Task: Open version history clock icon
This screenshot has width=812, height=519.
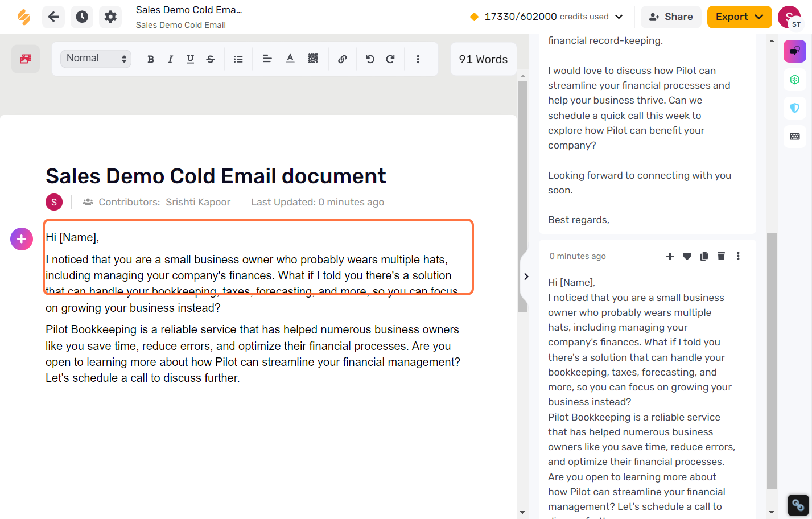Action: tap(82, 17)
